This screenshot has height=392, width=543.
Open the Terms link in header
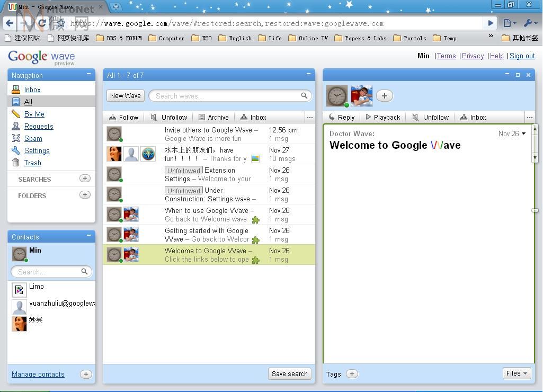(x=446, y=56)
